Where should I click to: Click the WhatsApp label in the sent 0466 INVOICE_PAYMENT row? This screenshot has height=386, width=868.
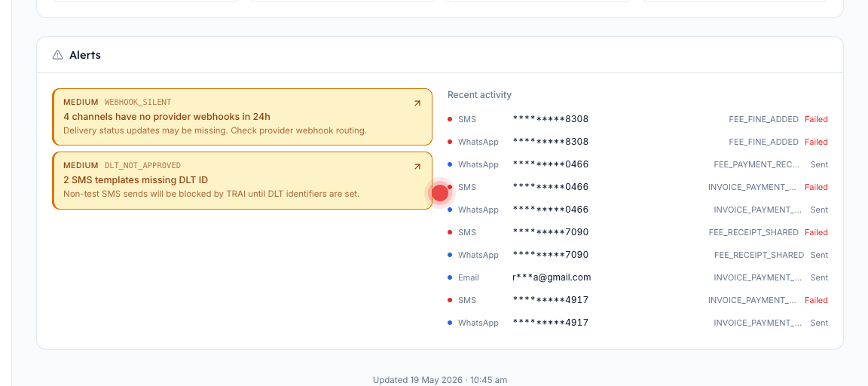click(478, 210)
